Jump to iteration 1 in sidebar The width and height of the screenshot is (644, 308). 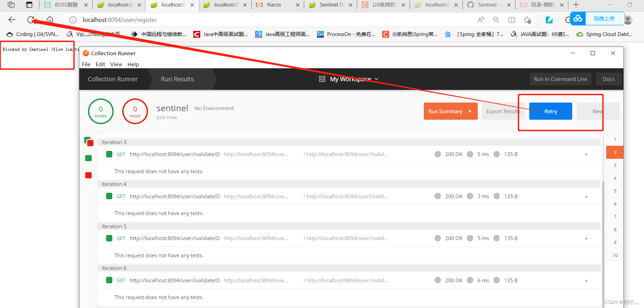coord(615,140)
